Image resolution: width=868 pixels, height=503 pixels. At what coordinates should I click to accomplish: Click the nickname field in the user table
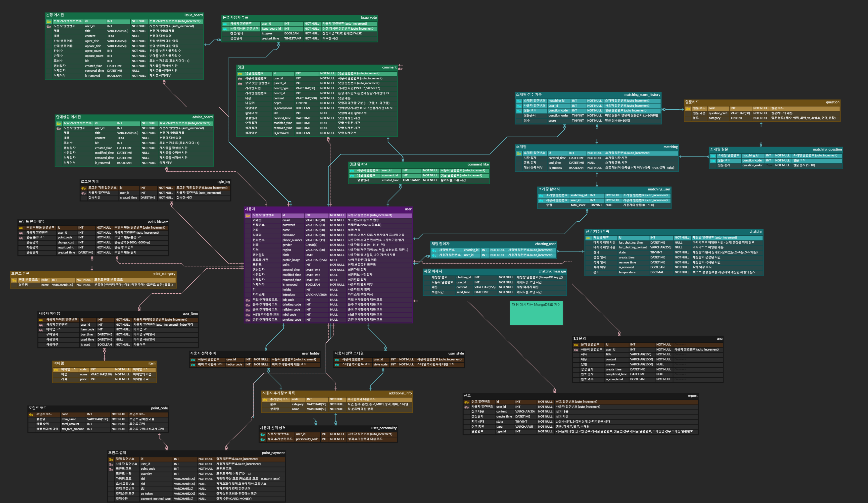[x=289, y=235]
